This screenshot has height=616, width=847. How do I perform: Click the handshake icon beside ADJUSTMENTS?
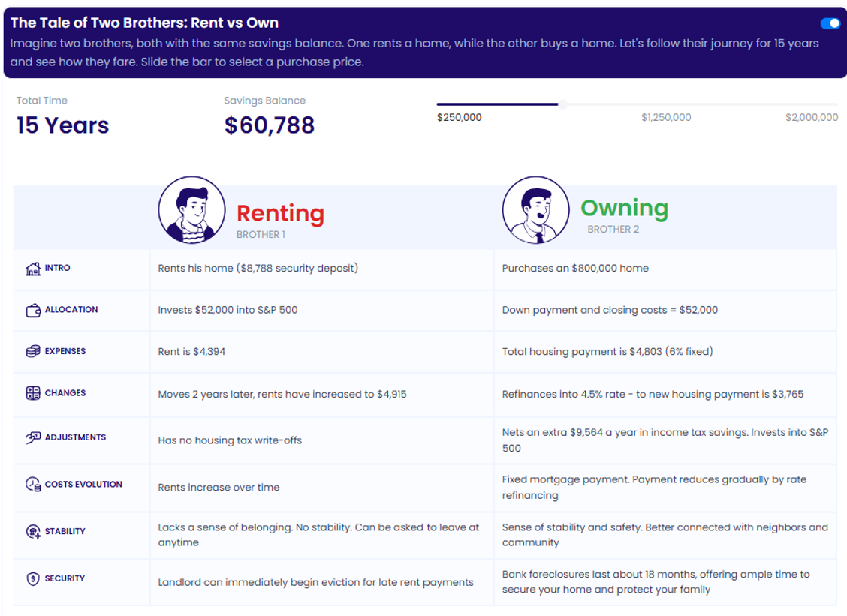pyautogui.click(x=32, y=437)
